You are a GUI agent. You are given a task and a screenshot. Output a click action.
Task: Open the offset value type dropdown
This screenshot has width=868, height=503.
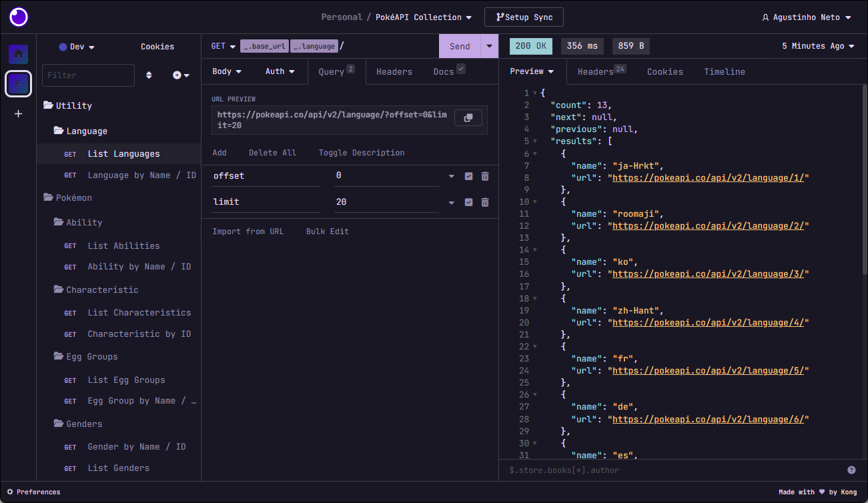452,176
